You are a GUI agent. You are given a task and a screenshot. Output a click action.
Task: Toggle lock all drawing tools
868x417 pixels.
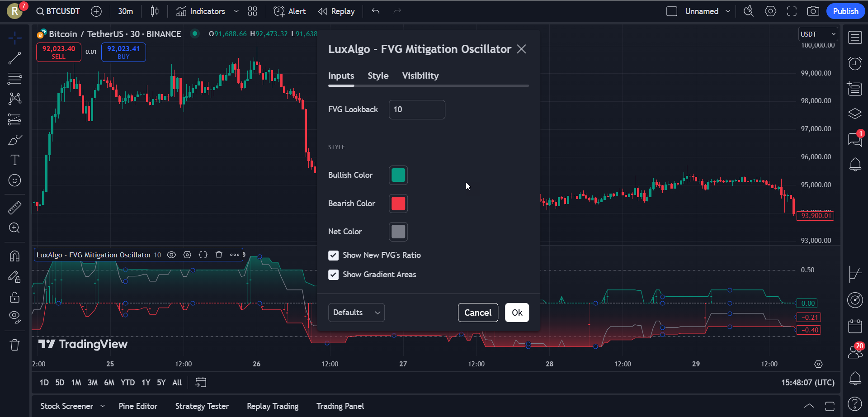click(x=15, y=297)
